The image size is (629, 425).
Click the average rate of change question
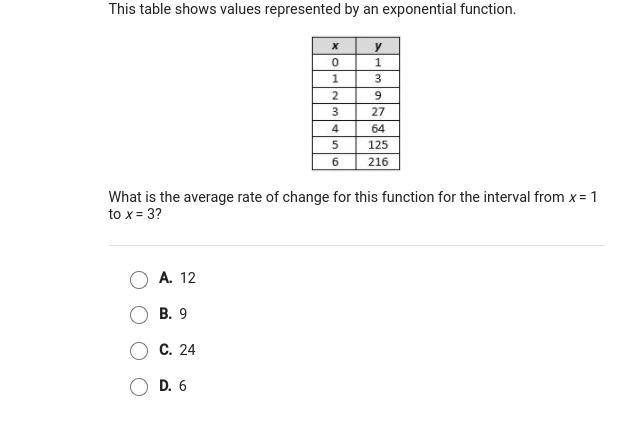point(353,205)
